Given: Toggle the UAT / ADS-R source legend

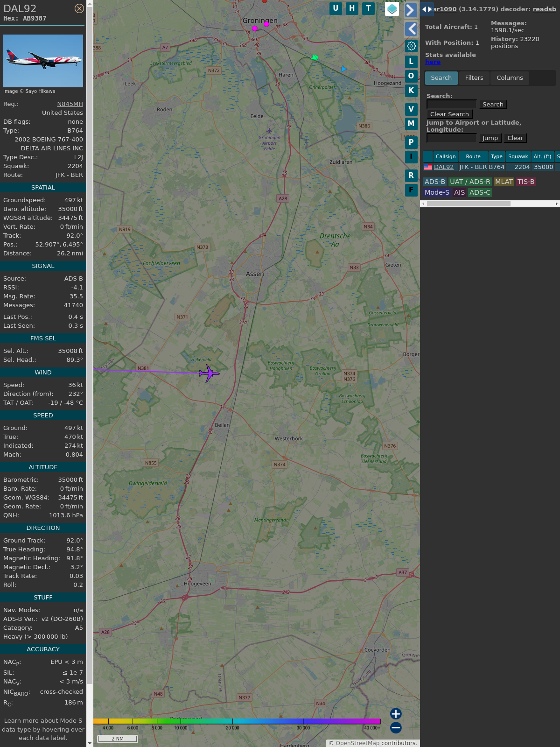Looking at the screenshot, I should pos(470,182).
